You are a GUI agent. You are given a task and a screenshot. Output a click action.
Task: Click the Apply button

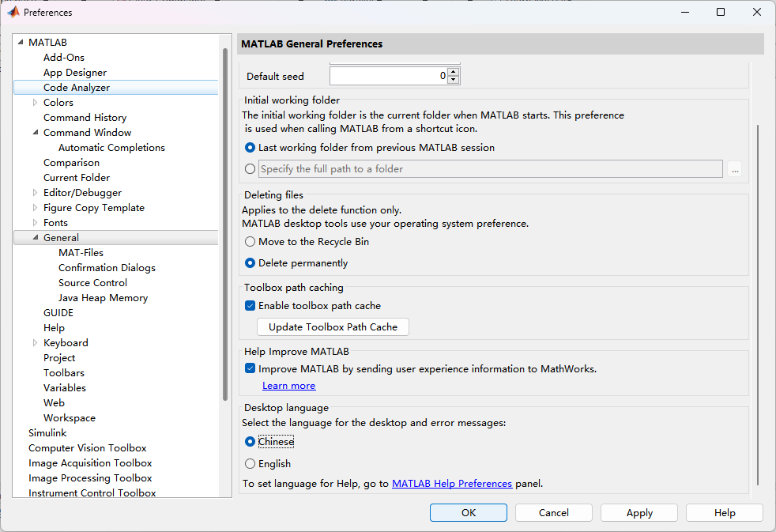[x=639, y=513]
